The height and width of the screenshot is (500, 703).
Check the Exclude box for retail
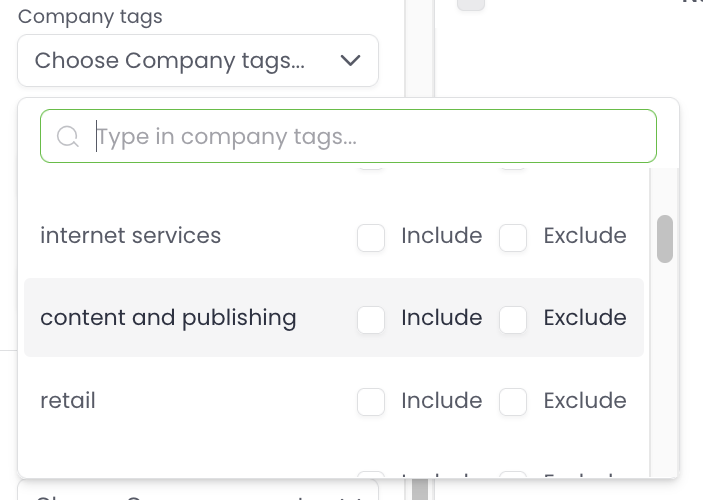513,402
